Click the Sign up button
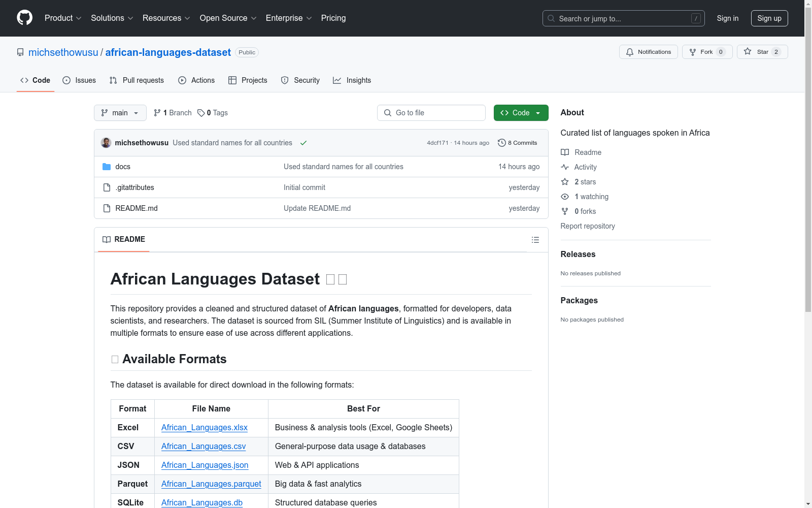This screenshot has height=508, width=812. (x=769, y=18)
